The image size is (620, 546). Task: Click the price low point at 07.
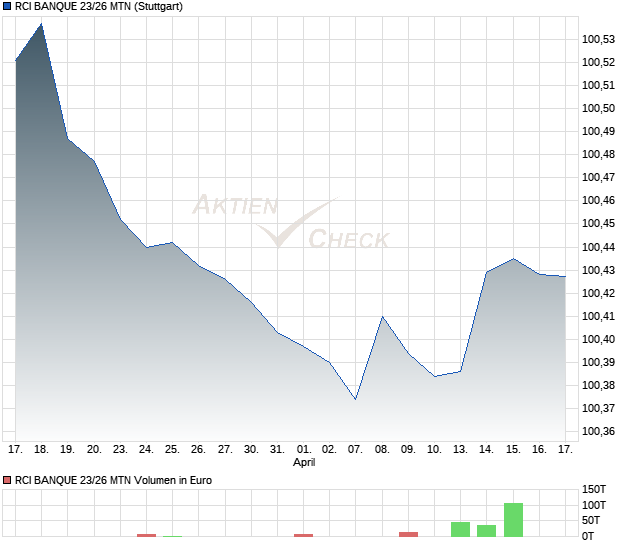click(x=355, y=399)
